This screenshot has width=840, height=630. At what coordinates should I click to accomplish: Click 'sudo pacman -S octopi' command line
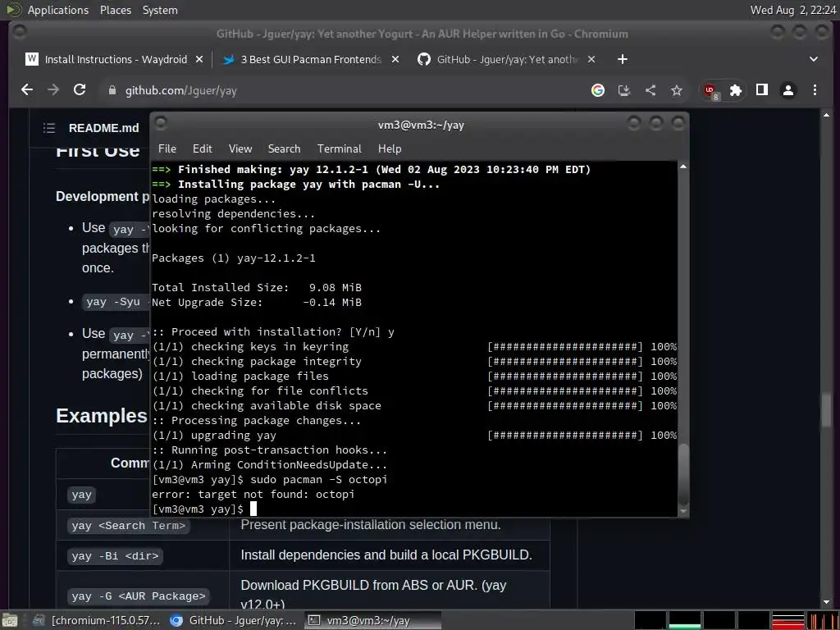coord(319,479)
